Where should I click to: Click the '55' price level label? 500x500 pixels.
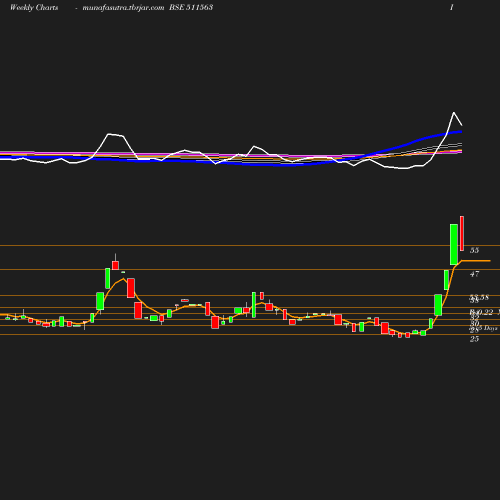click(x=474, y=250)
